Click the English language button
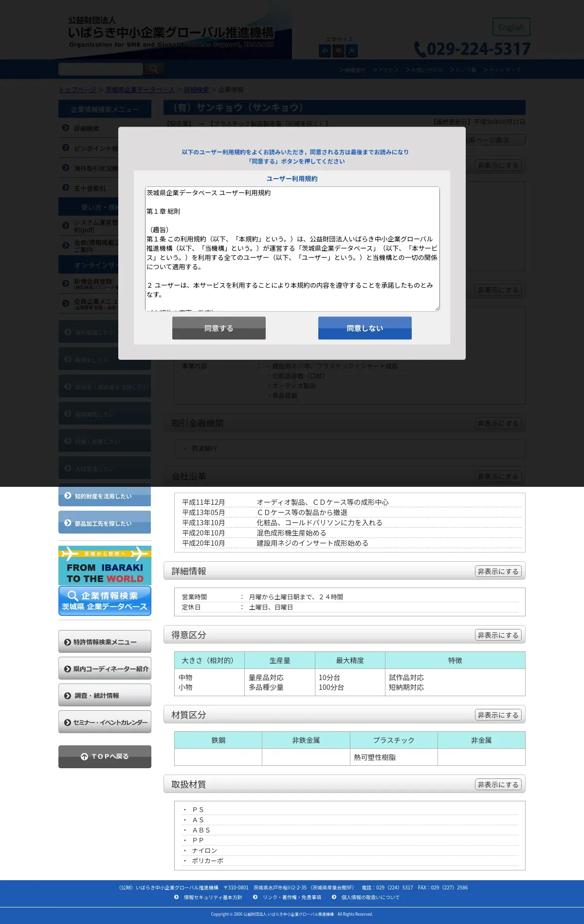 511,27
